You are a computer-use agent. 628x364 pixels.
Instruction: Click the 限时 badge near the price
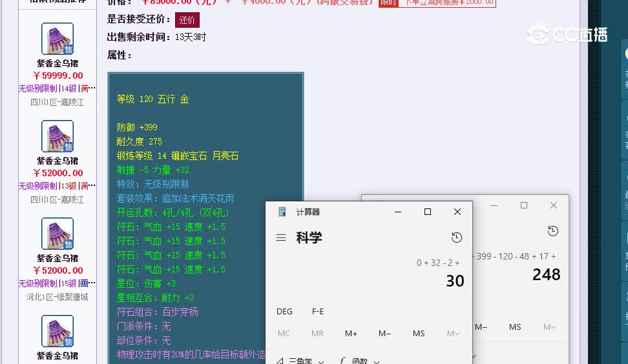[x=388, y=3]
